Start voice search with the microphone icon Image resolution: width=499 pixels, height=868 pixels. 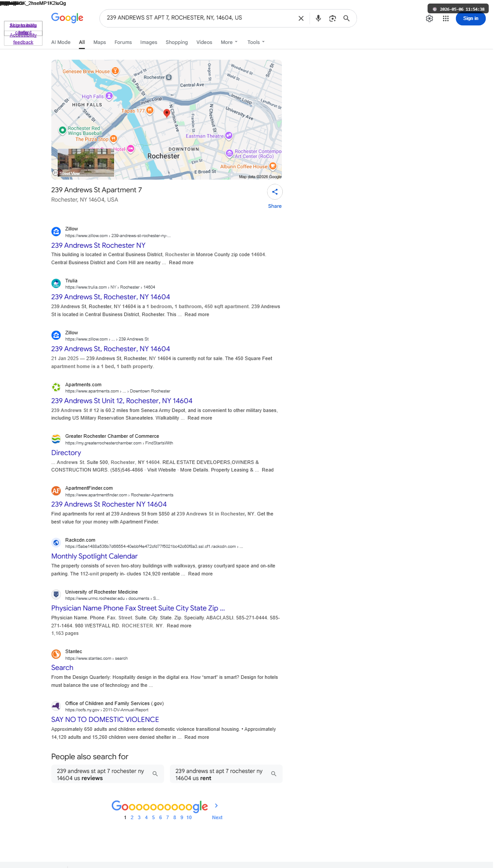[318, 18]
